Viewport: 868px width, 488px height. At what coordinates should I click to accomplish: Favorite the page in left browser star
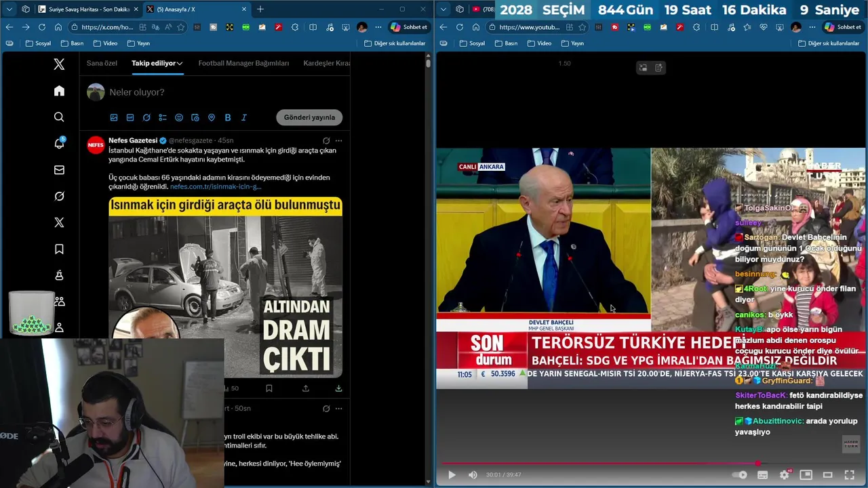tap(181, 27)
